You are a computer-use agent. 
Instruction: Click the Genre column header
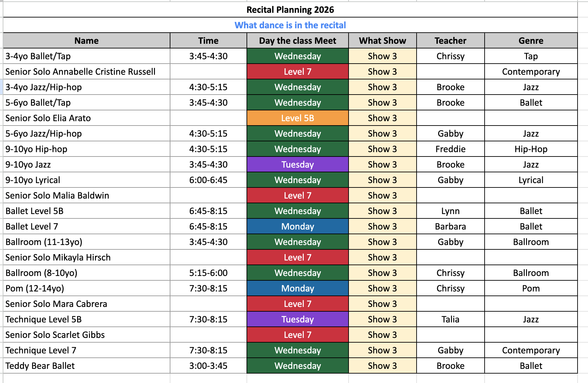531,41
